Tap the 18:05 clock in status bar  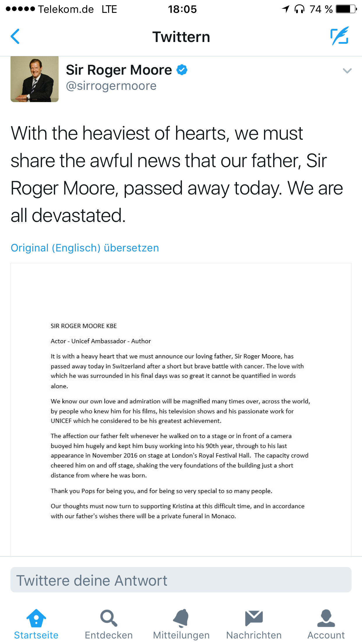click(x=182, y=9)
